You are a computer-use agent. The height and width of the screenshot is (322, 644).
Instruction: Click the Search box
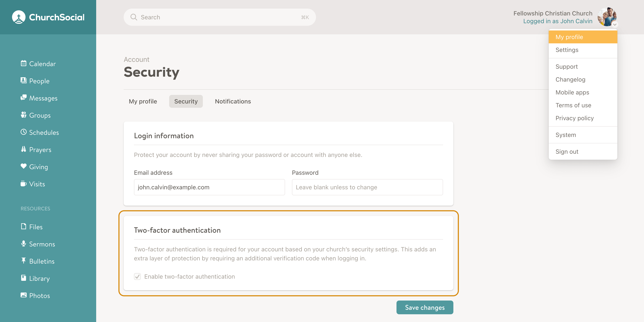point(220,17)
